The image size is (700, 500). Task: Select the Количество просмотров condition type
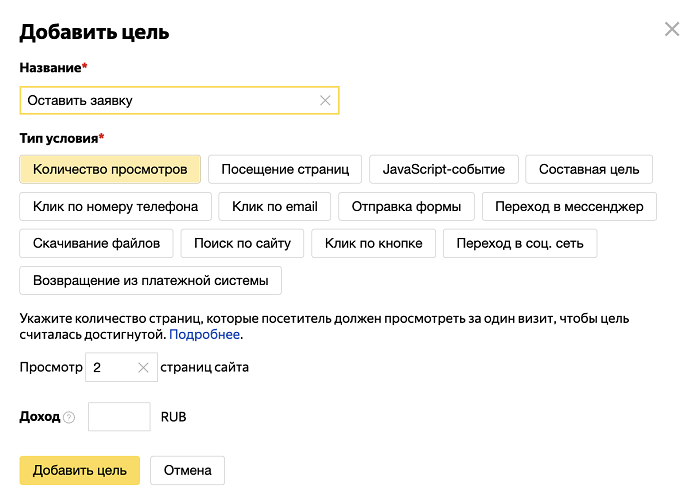[110, 170]
